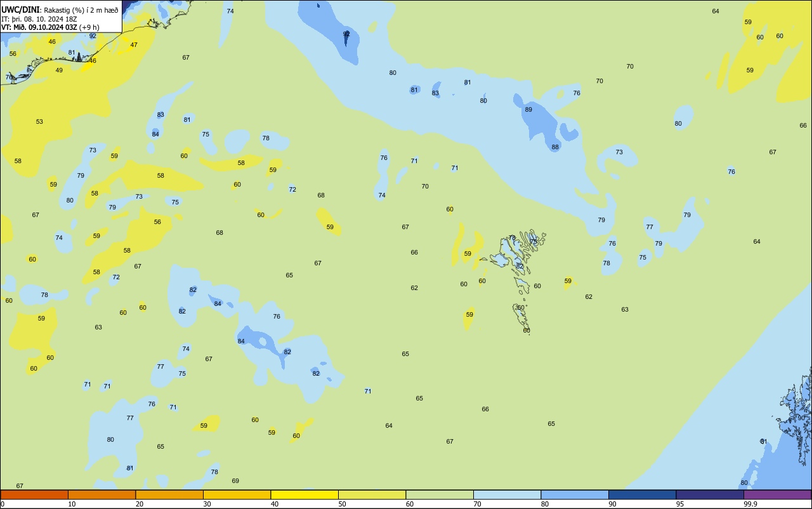Select the 20 legend tick label
Screen dimensions: 812x509
click(140, 504)
